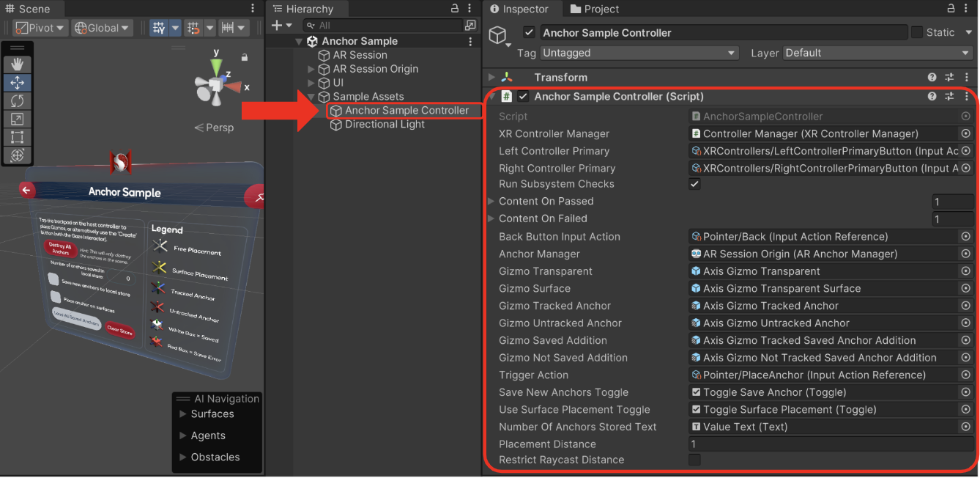Image resolution: width=980 pixels, height=478 pixels.
Task: Select the Hand view tool
Action: (17, 65)
